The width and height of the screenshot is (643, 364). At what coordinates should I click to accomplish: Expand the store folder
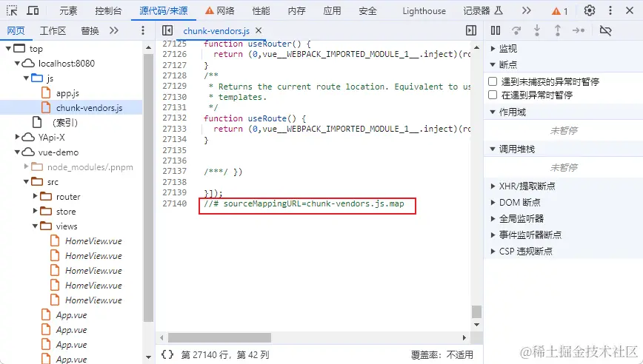pyautogui.click(x=36, y=211)
